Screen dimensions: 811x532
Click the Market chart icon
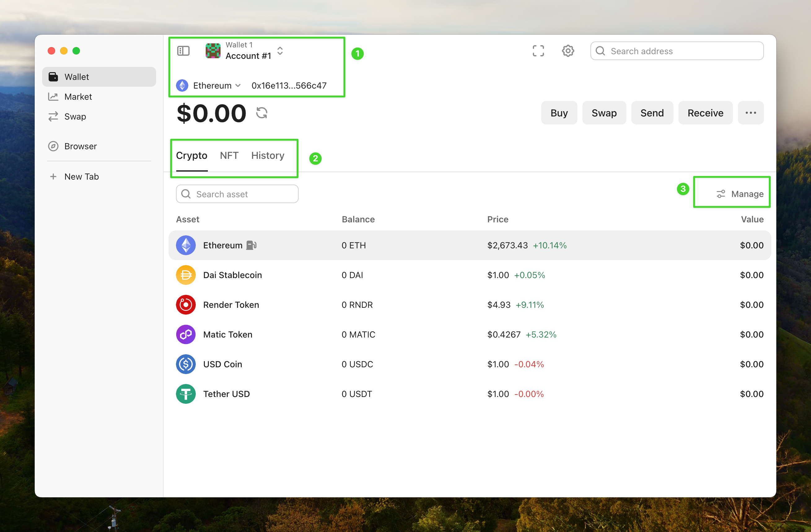(x=53, y=97)
